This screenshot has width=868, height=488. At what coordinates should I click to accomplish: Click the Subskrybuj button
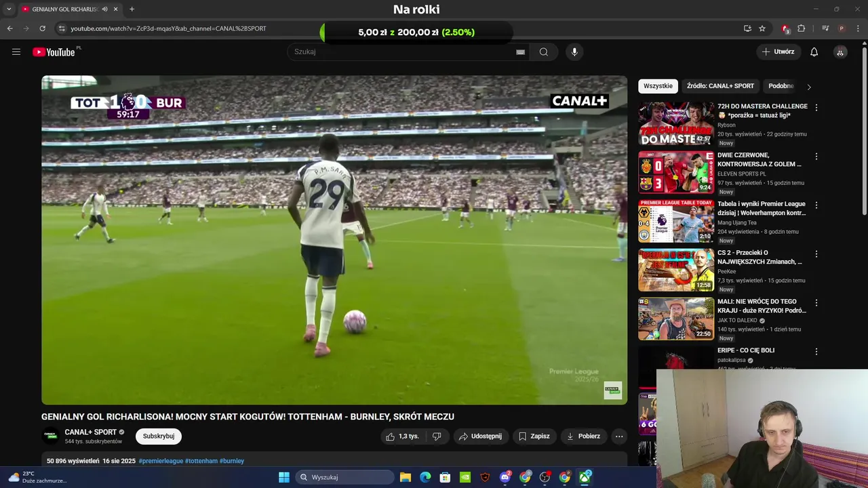[x=159, y=436]
